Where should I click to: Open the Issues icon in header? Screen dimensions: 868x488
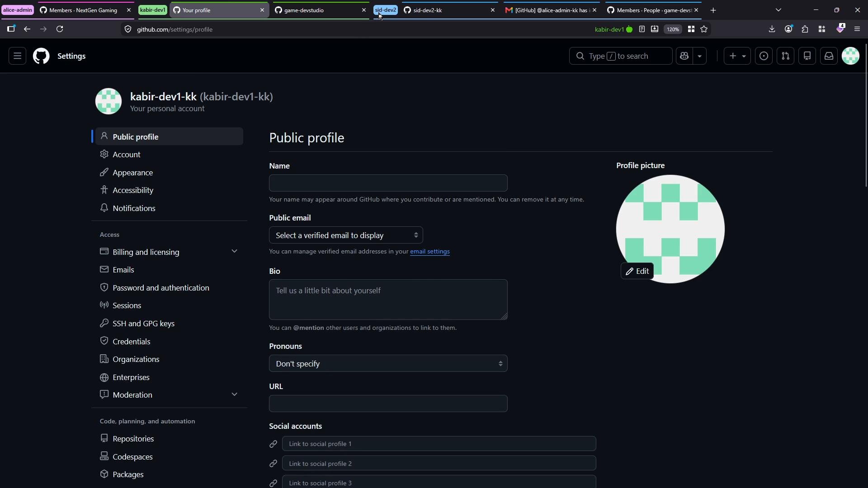tap(764, 56)
